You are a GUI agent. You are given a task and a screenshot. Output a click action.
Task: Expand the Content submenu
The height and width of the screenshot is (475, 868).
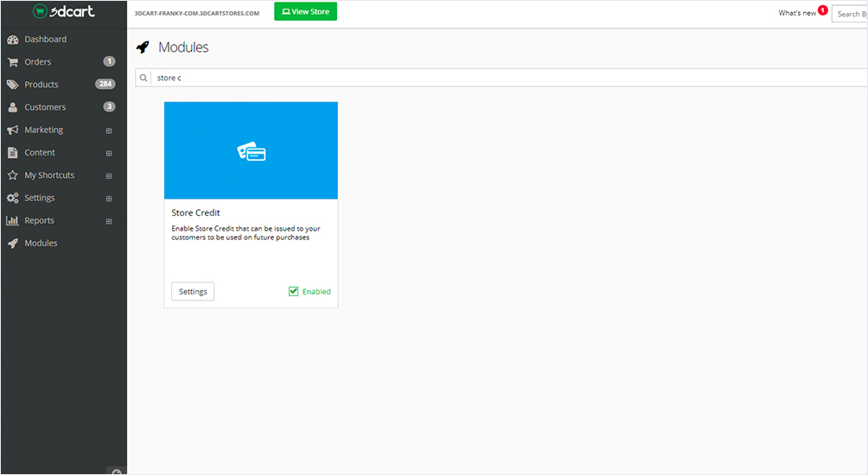click(x=109, y=153)
